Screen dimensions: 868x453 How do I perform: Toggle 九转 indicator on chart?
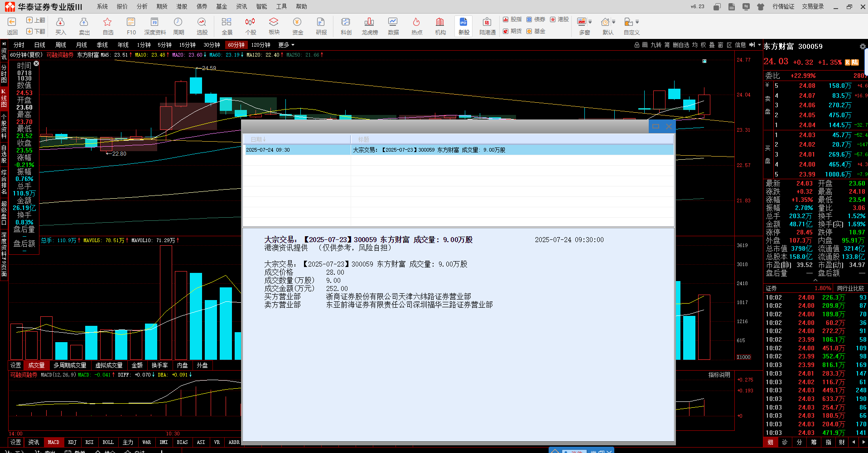point(656,45)
